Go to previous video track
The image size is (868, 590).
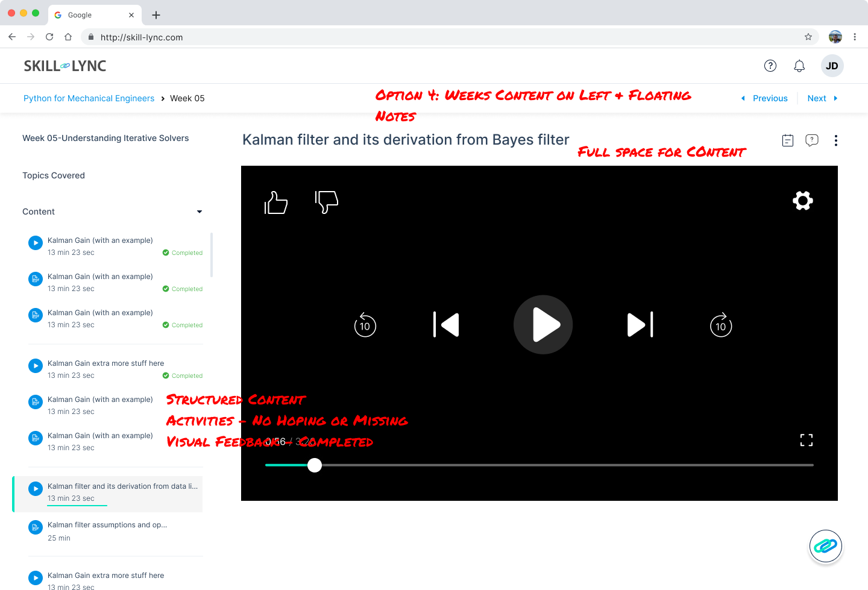click(446, 325)
